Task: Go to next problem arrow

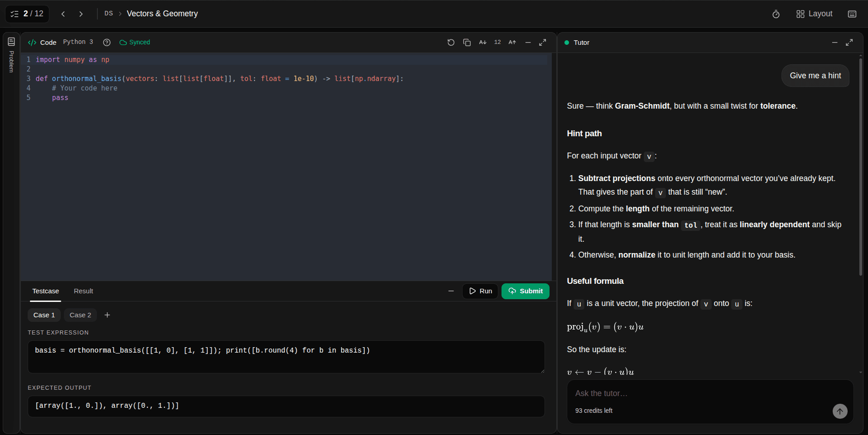Action: tap(81, 14)
